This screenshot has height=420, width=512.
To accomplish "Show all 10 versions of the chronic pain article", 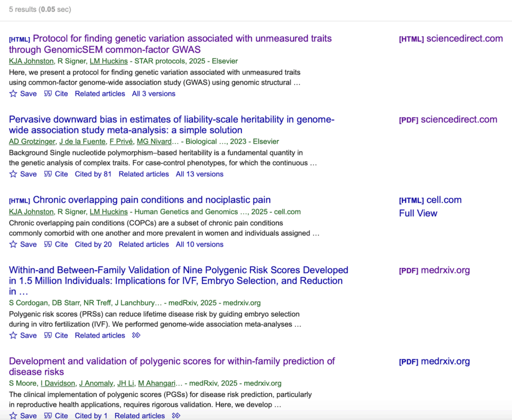I will (x=199, y=244).
